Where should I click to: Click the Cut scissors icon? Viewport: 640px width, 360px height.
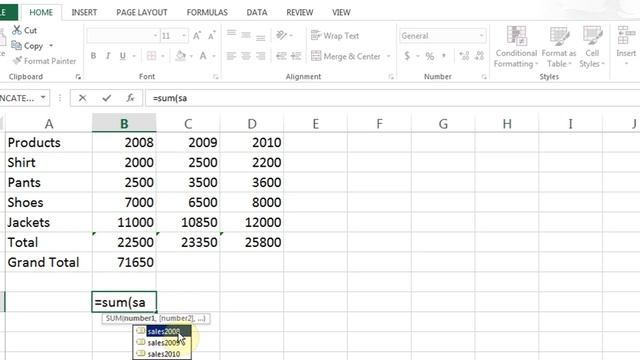point(16,30)
